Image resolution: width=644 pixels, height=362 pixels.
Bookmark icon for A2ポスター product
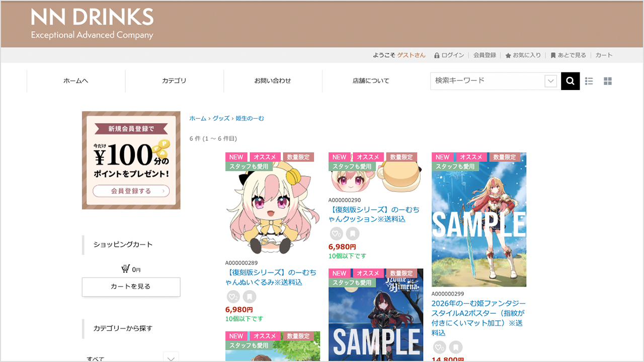point(456,347)
